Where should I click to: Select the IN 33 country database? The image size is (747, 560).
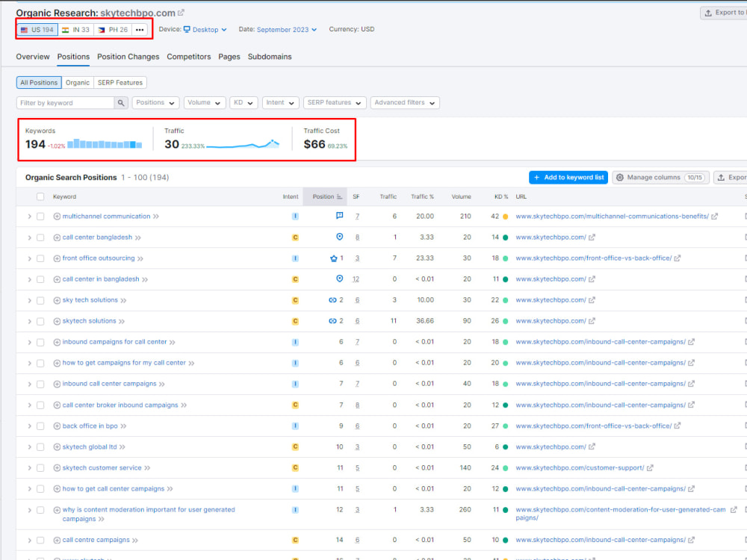[76, 30]
